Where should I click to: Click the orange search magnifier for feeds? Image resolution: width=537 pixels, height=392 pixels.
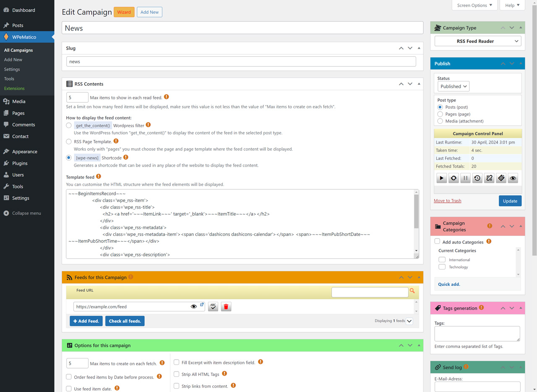click(412, 291)
